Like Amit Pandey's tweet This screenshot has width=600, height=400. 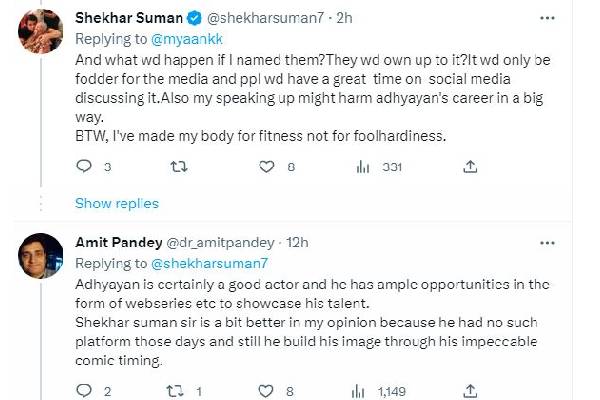click(x=266, y=390)
